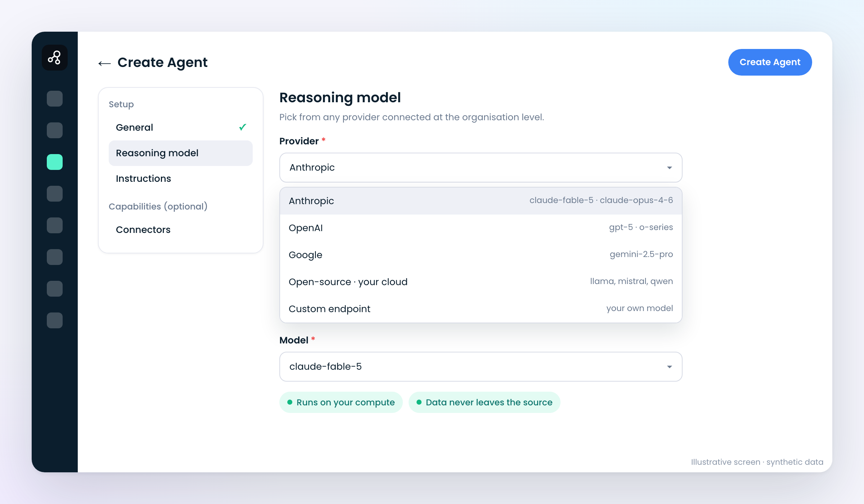Click the Reasoning model heading
This screenshot has height=504, width=864.
(340, 98)
